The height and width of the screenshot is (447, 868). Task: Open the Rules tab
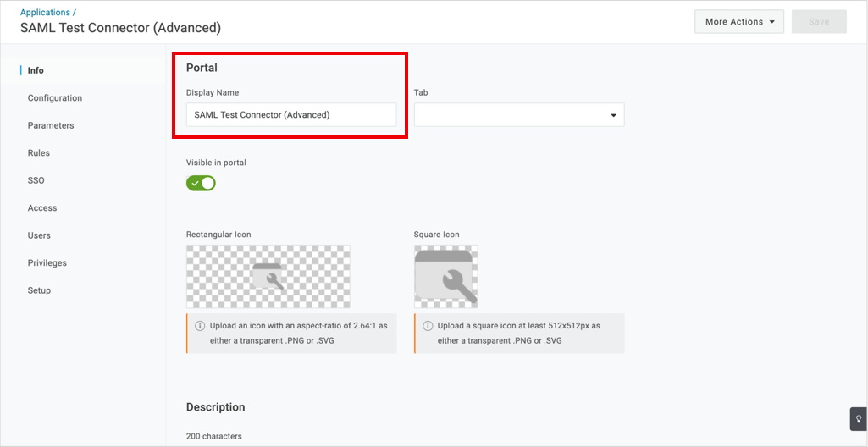coord(39,152)
